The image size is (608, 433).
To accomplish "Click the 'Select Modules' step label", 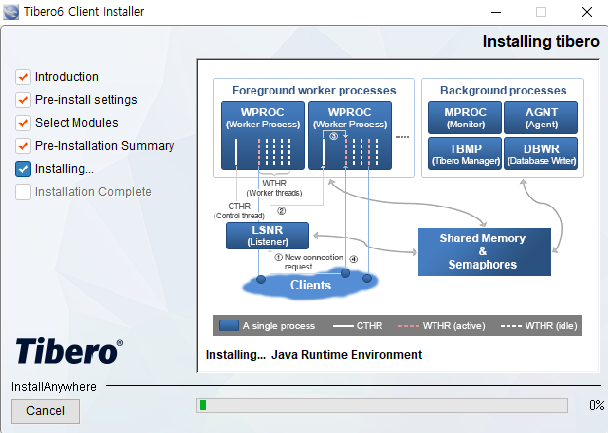I will click(77, 123).
